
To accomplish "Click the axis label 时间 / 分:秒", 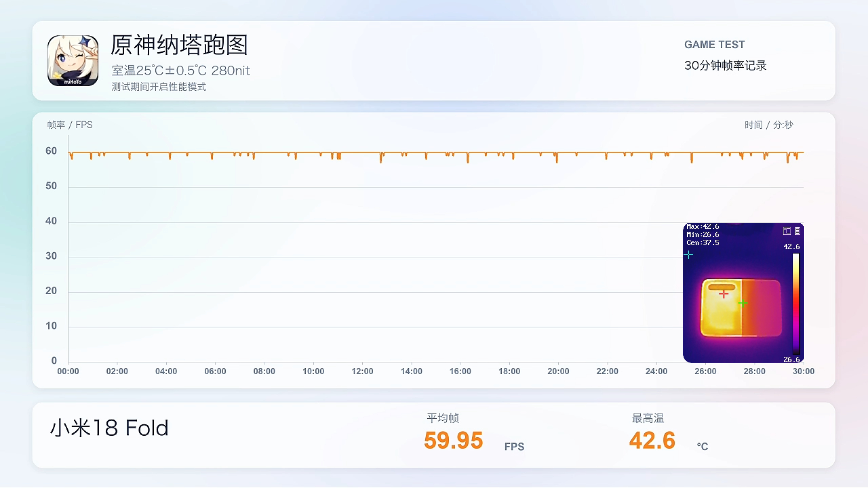I will [x=769, y=125].
